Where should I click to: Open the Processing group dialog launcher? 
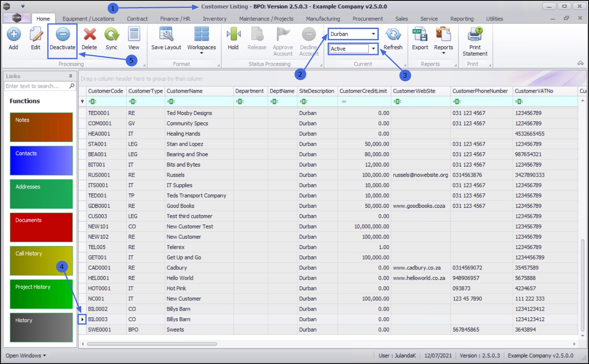click(145, 65)
